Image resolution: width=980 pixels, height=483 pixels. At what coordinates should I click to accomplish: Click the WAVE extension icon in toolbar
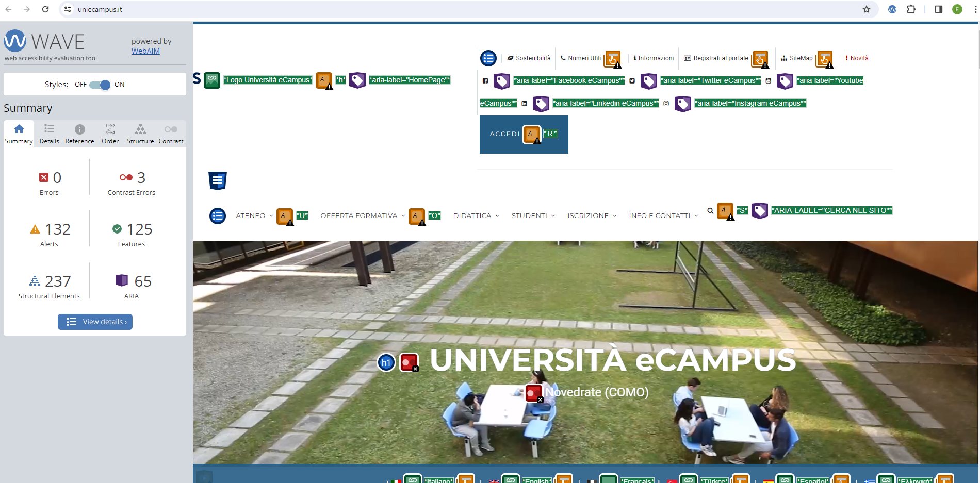892,9
